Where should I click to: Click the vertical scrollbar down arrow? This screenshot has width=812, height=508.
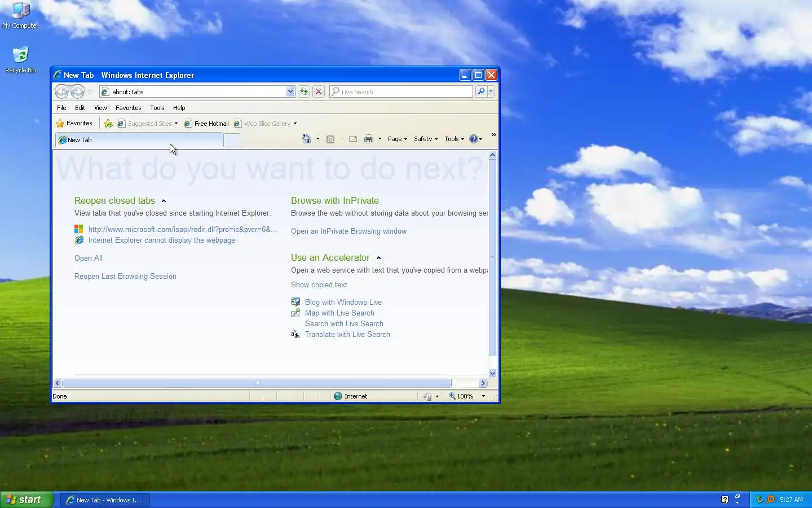point(493,373)
